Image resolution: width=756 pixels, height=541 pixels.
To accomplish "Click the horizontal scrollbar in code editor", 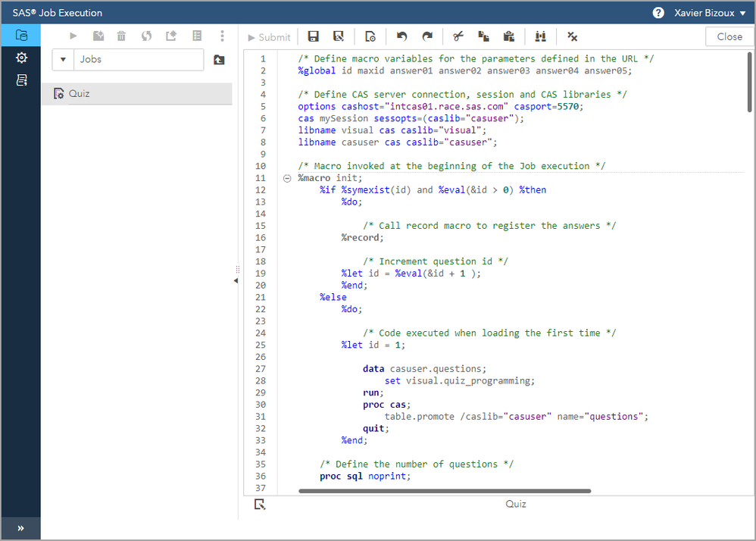I will [x=445, y=491].
